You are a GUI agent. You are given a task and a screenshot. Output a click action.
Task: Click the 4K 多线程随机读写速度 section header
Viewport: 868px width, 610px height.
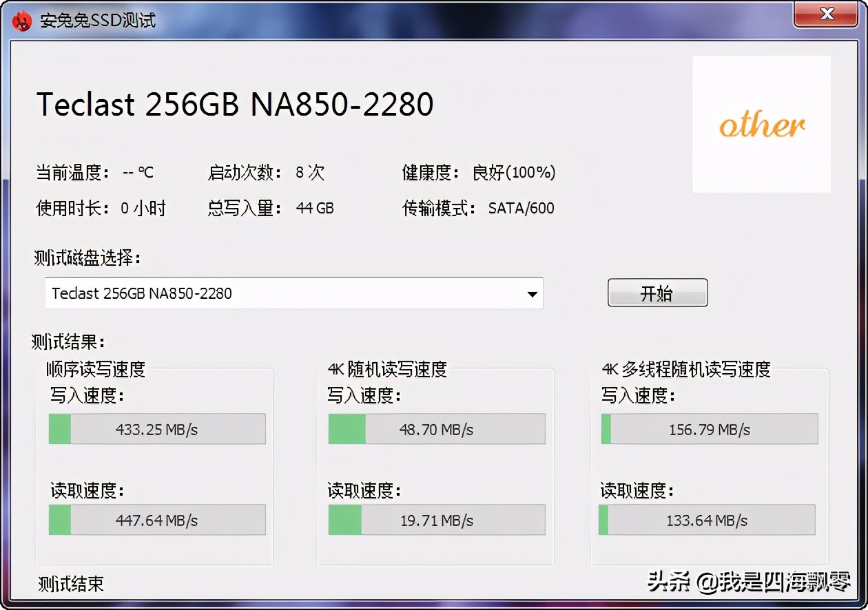[x=685, y=370]
